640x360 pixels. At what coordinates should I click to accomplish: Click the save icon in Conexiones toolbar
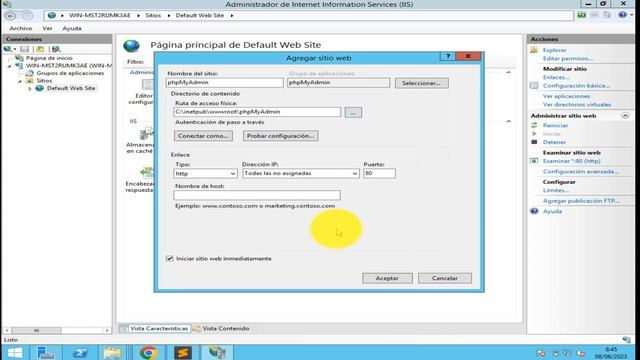click(24, 49)
